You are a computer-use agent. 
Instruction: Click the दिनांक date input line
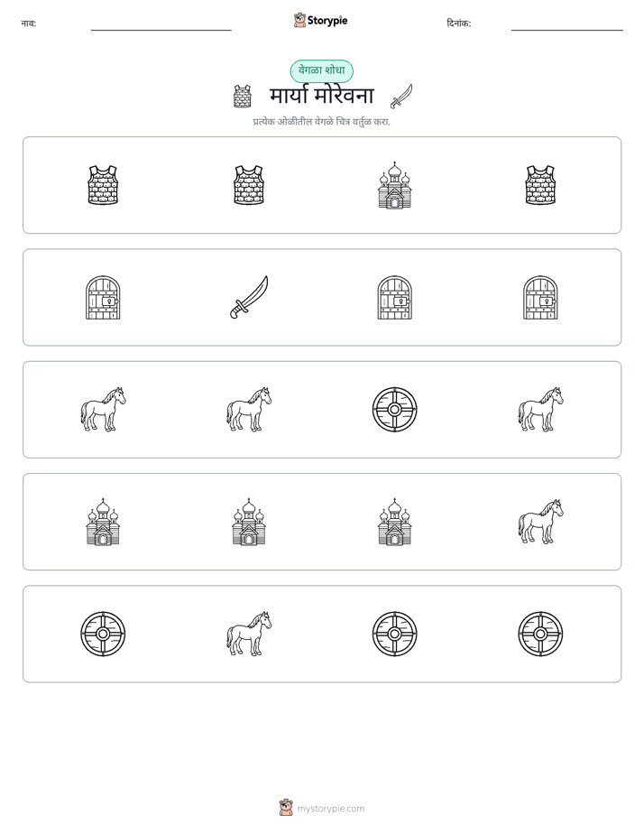tap(567, 25)
